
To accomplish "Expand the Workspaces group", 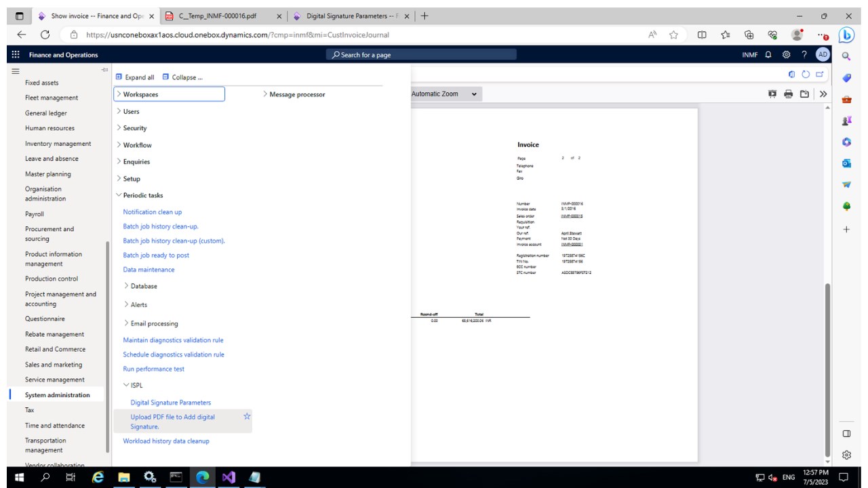I will (169, 94).
